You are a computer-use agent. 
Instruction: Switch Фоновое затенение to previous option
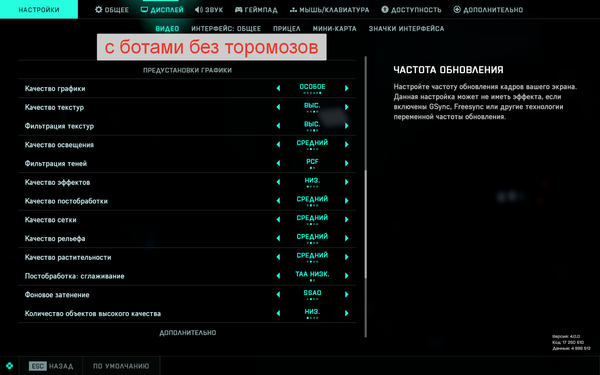[x=278, y=295]
